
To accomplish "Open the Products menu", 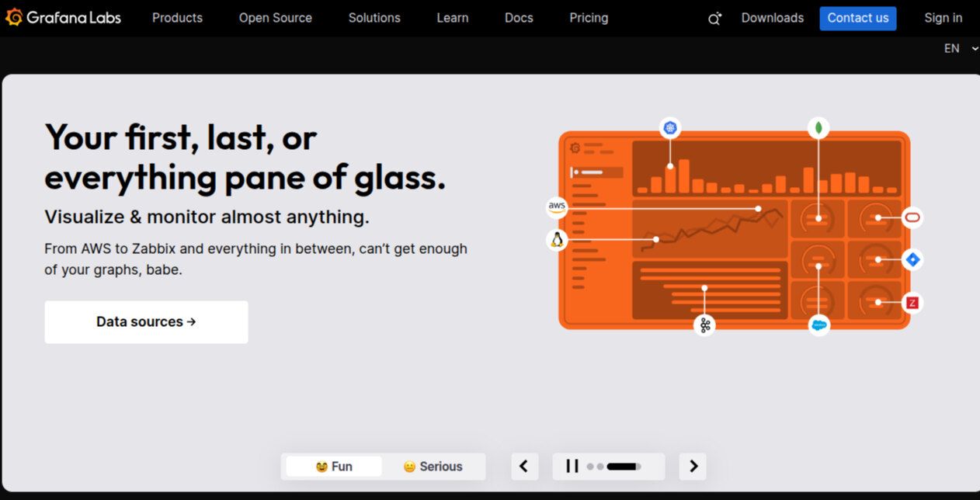I will 177,18.
